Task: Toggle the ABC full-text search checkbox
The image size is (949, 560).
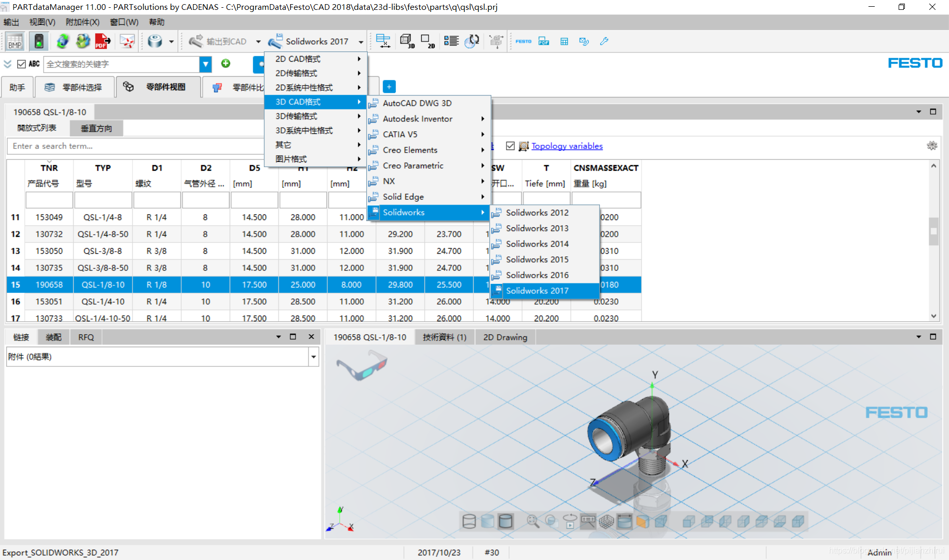Action: (x=21, y=64)
